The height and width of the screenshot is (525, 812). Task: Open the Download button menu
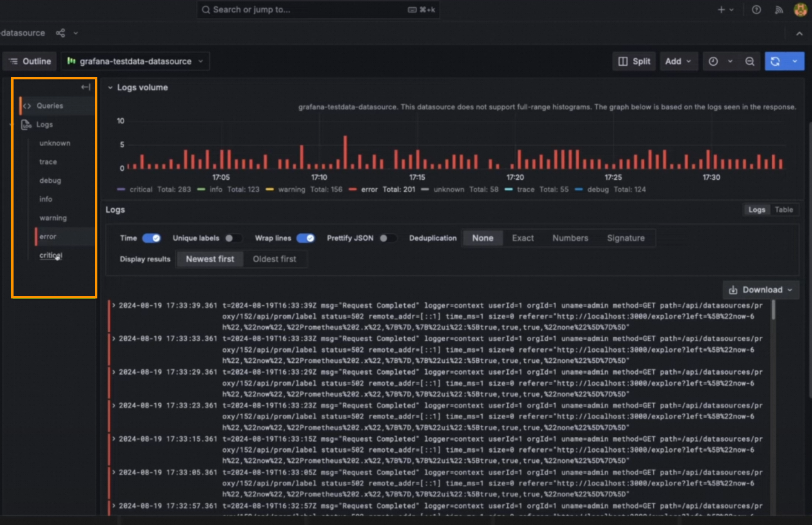pyautogui.click(x=760, y=290)
